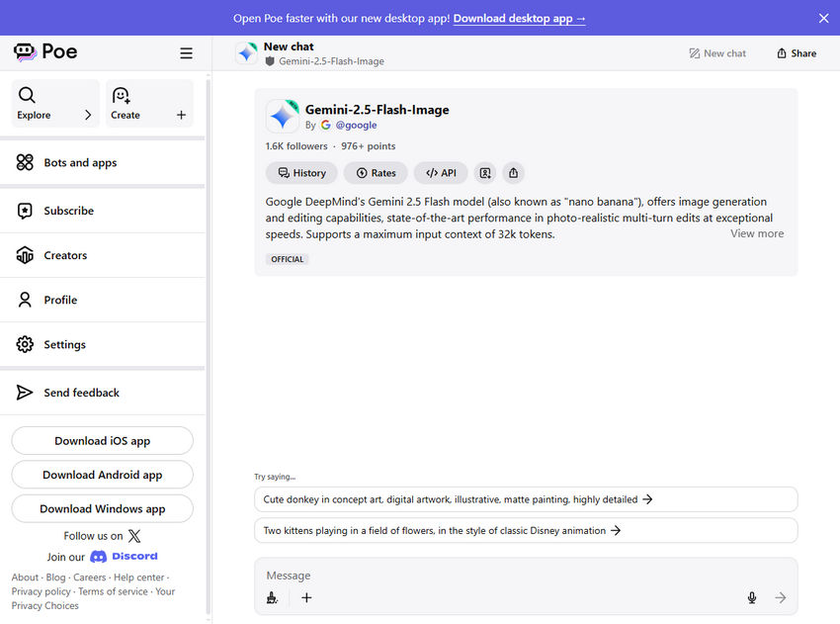This screenshot has height=624, width=840.
Task: Toggle the hamburger sidebar menu
Action: [186, 53]
